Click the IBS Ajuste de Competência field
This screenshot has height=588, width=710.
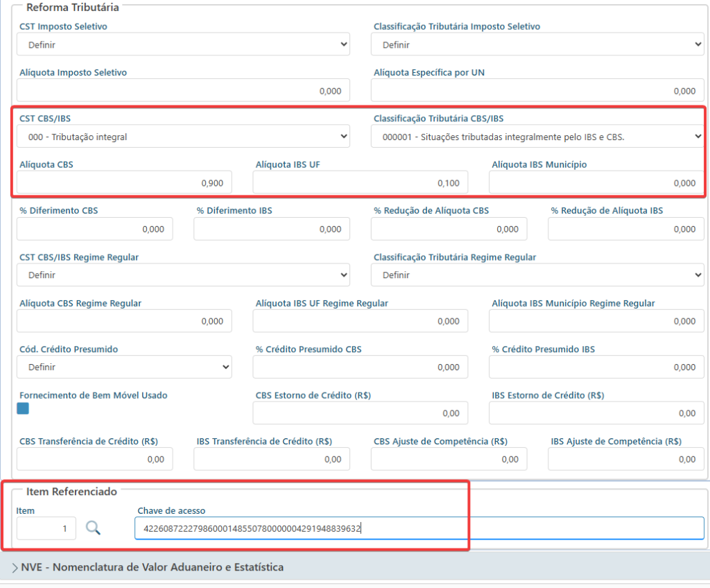coord(626,459)
